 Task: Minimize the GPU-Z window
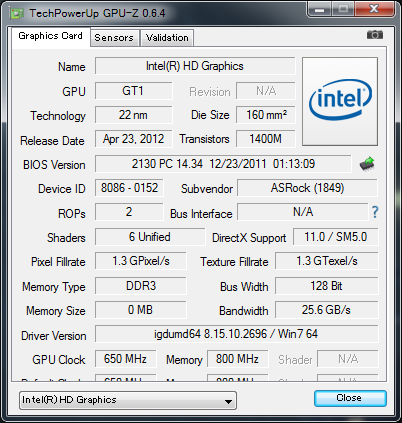(319, 9)
